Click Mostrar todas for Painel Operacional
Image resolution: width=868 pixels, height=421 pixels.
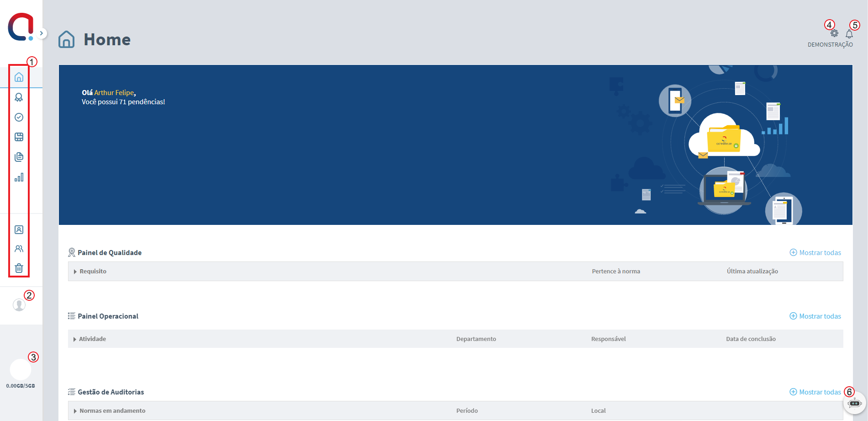(815, 316)
